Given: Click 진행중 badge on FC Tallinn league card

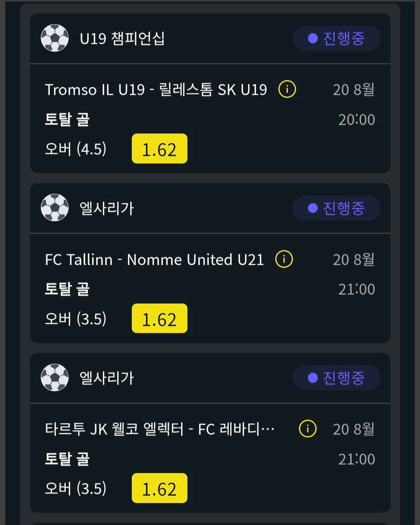Looking at the screenshot, I should point(336,208).
